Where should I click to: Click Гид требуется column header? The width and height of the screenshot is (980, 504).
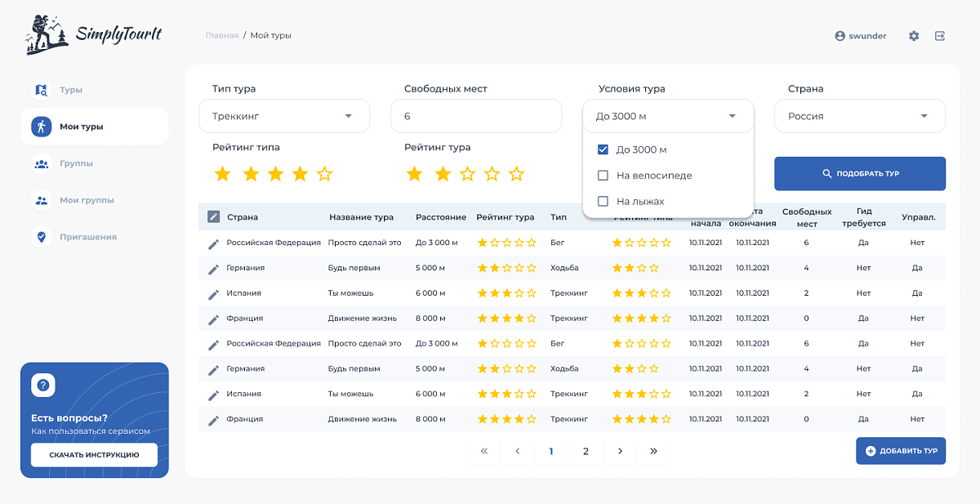864,217
